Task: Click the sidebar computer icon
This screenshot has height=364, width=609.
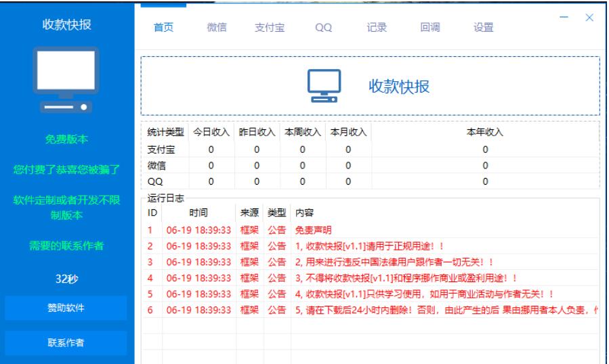Action: point(66,80)
